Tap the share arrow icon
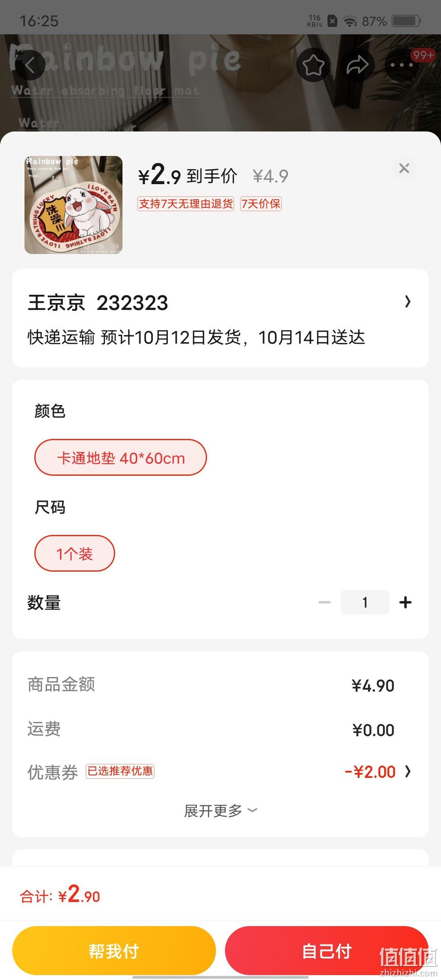This screenshot has width=441, height=980. [x=358, y=65]
